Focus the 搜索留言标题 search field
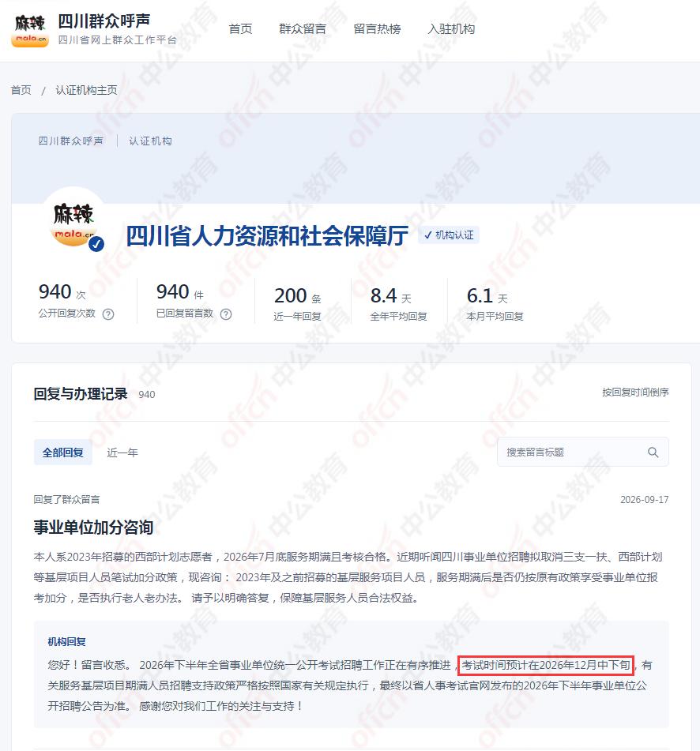700x751 pixels. (582, 452)
